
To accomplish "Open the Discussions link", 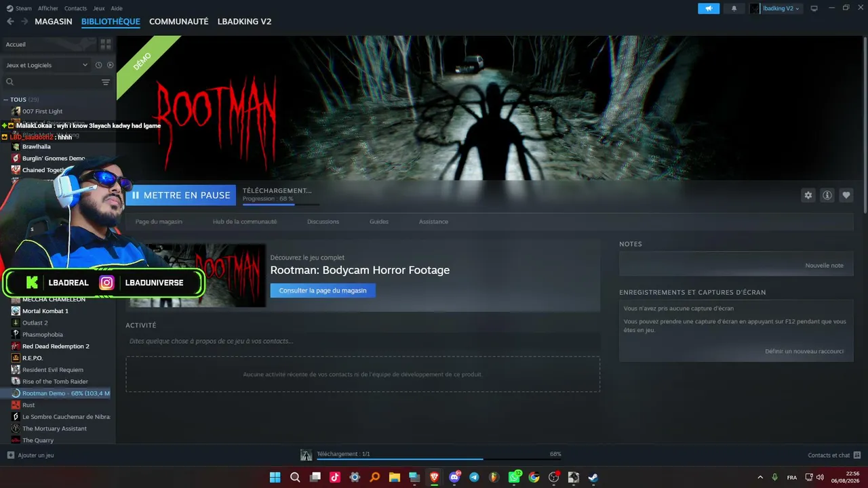I will [323, 222].
